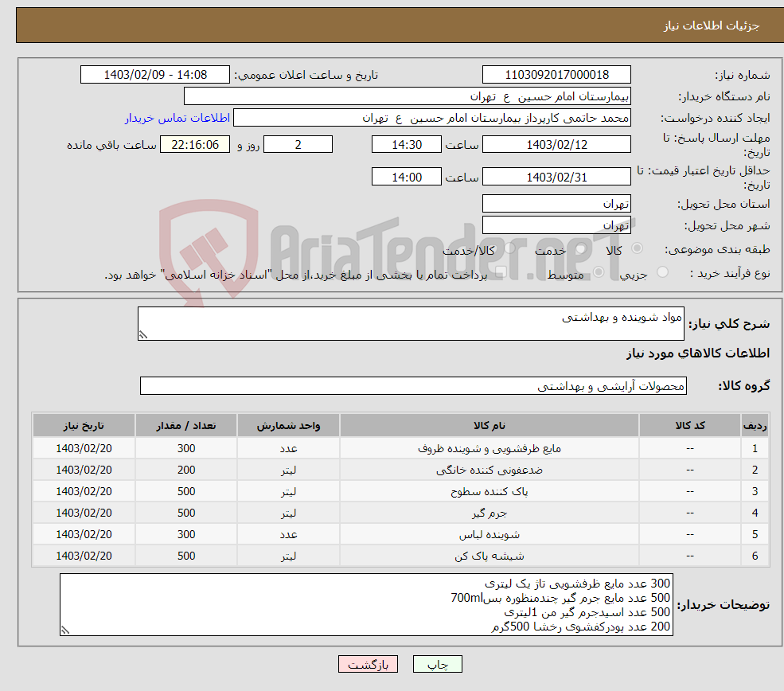
Task: Click the واحد شمارش column header
Action: point(288,425)
